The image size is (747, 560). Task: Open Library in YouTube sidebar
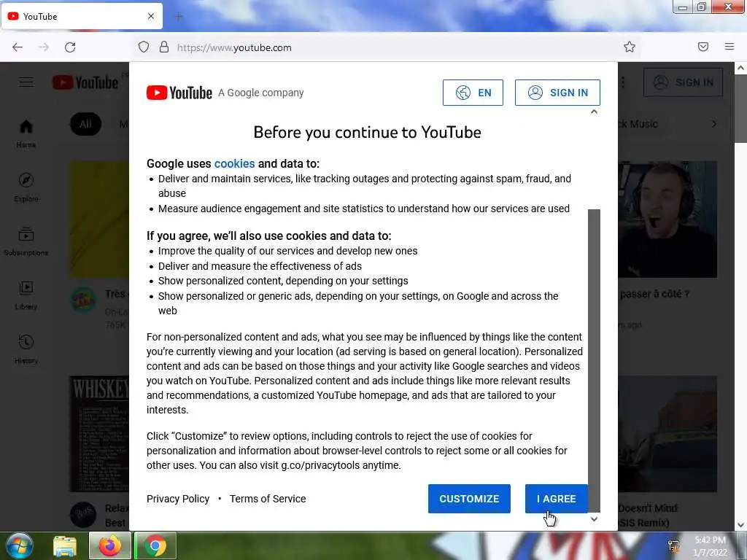26,295
